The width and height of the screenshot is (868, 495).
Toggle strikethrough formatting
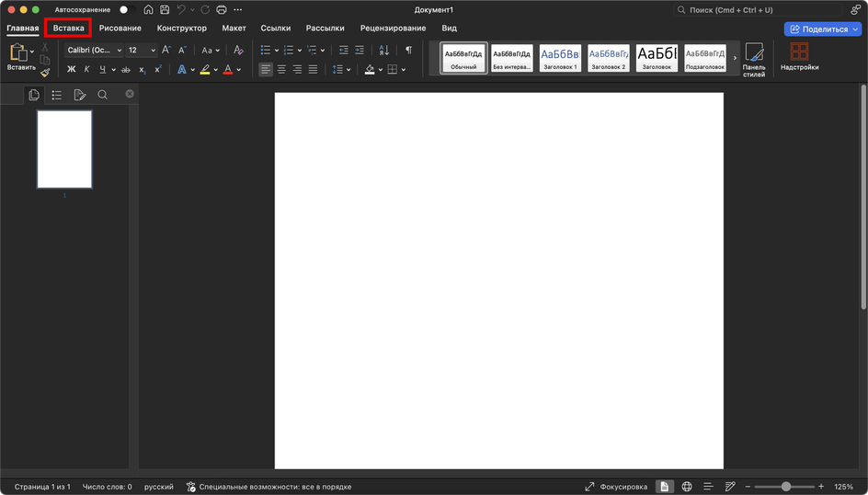point(126,70)
